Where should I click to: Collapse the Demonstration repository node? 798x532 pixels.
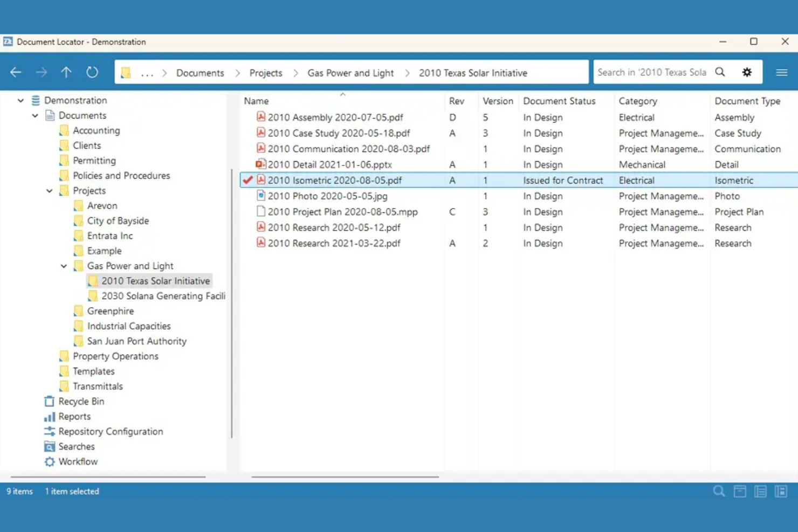[x=20, y=100]
